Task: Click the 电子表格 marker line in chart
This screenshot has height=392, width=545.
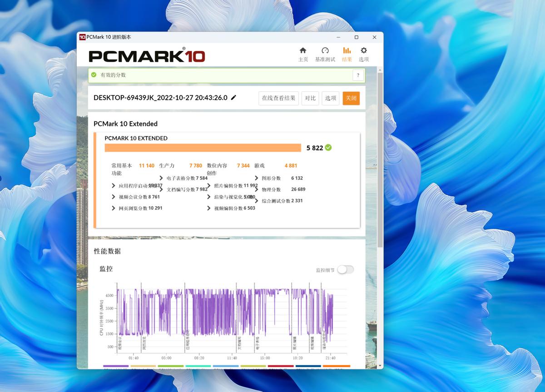Action: tap(254, 318)
